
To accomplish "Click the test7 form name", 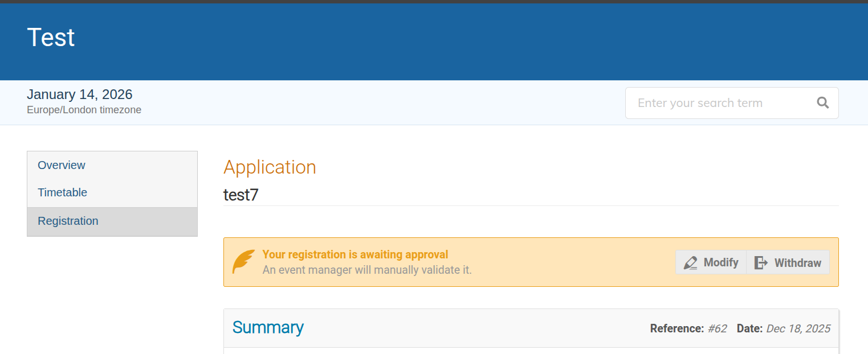I will pos(241,195).
